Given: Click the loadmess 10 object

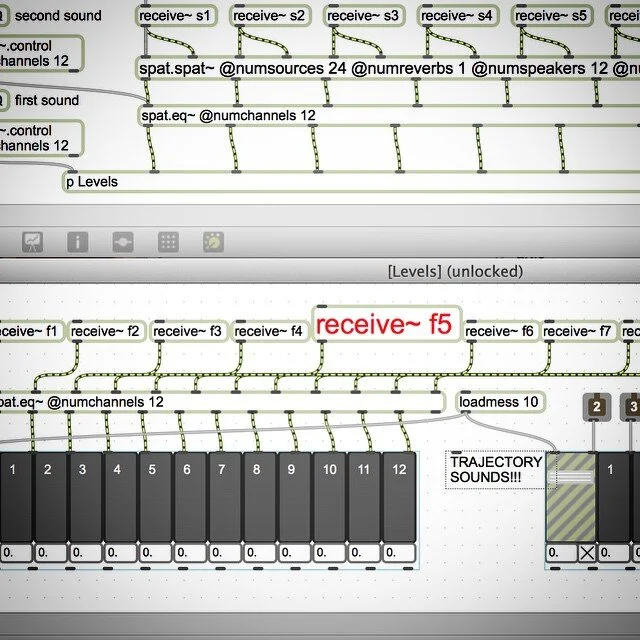Looking at the screenshot, I should click(x=499, y=402).
